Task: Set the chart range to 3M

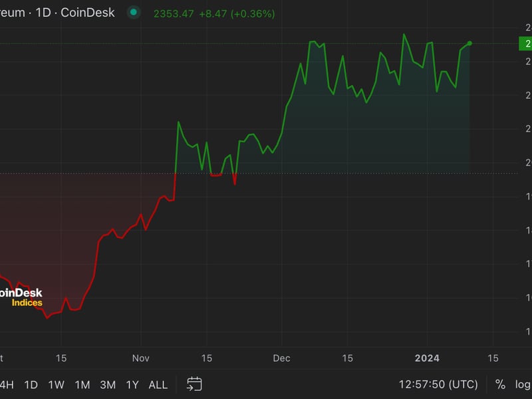Action: click(108, 384)
